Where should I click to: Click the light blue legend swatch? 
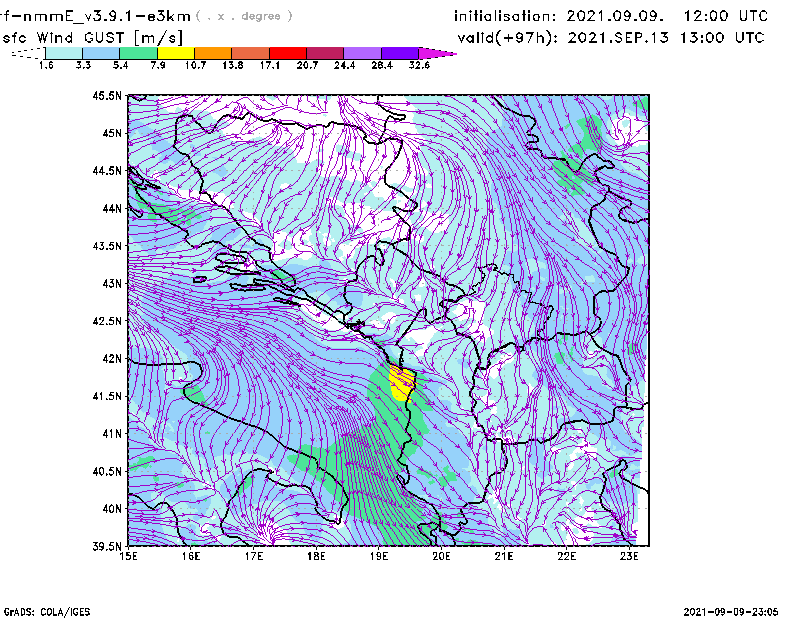click(x=101, y=53)
